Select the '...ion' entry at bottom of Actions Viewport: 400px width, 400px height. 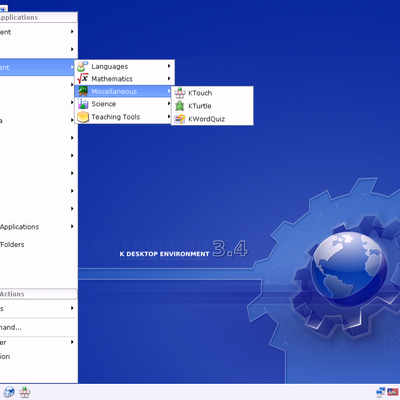tap(39, 356)
